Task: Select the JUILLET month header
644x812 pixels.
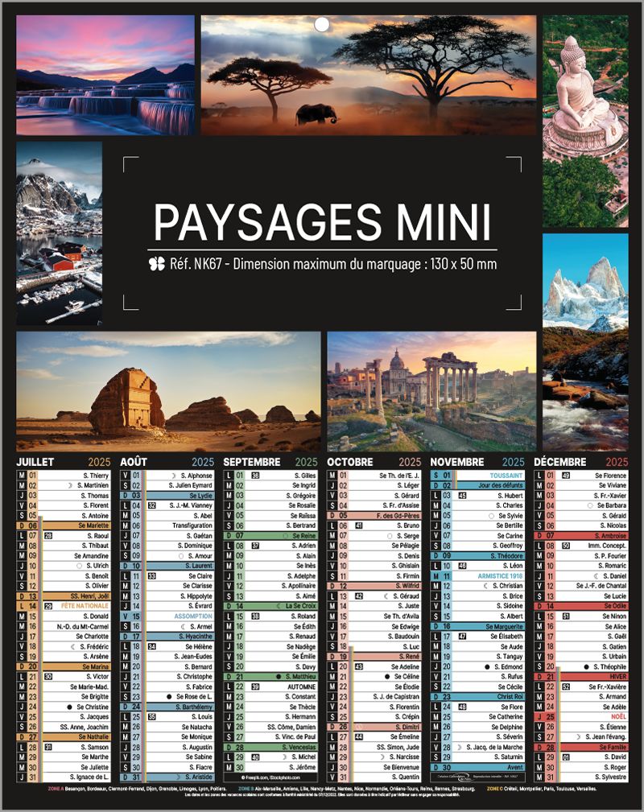Action: pyautogui.click(x=35, y=462)
